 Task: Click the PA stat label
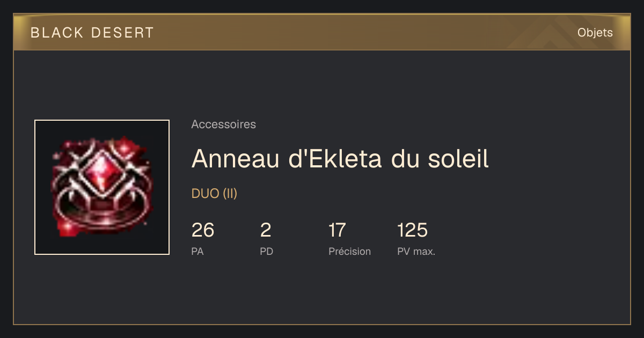(197, 251)
